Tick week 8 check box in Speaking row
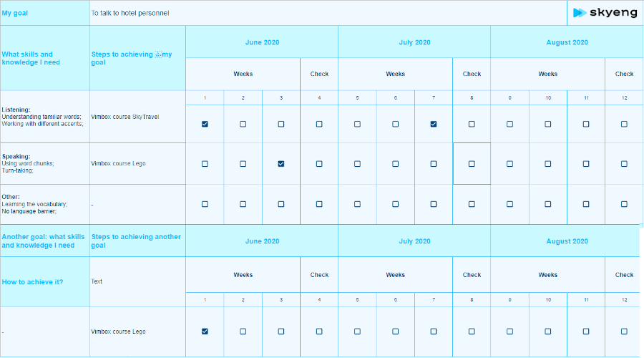The height and width of the screenshot is (358, 644). click(x=472, y=164)
